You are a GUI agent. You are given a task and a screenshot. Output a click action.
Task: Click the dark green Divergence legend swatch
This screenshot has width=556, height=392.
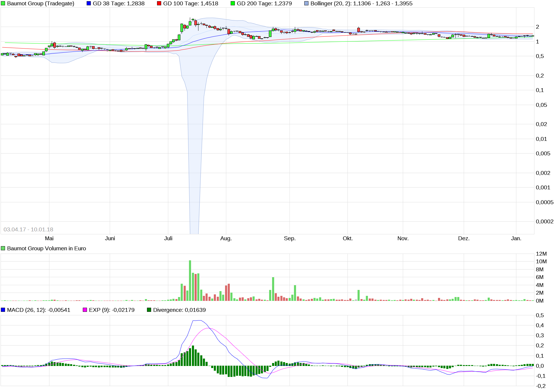coord(149,310)
